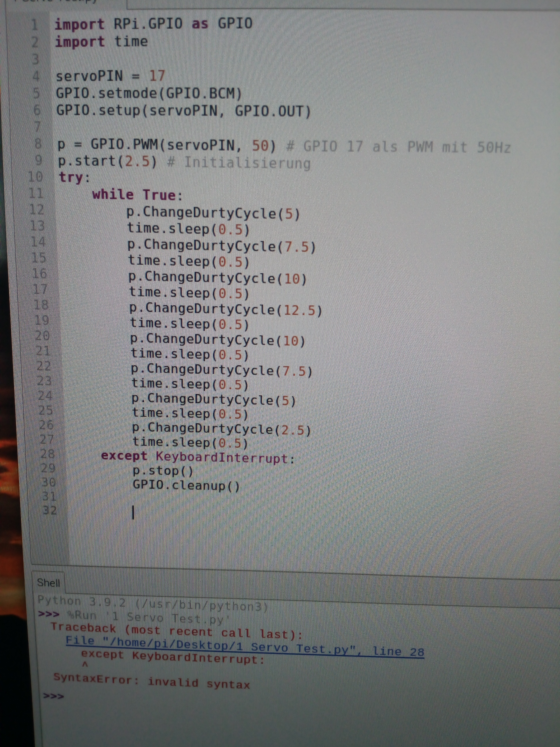
Task: Place cursor on the except KeyboardInterrupt line
Action: point(197,457)
